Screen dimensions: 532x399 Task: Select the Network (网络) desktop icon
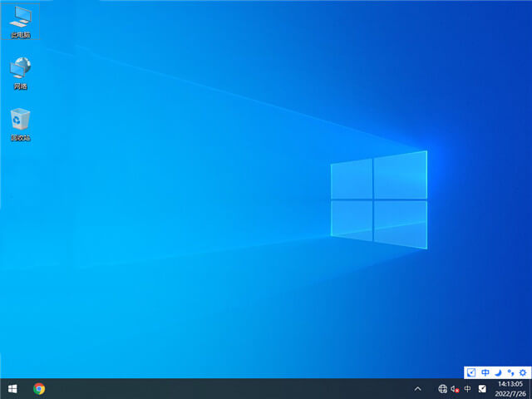click(x=20, y=73)
